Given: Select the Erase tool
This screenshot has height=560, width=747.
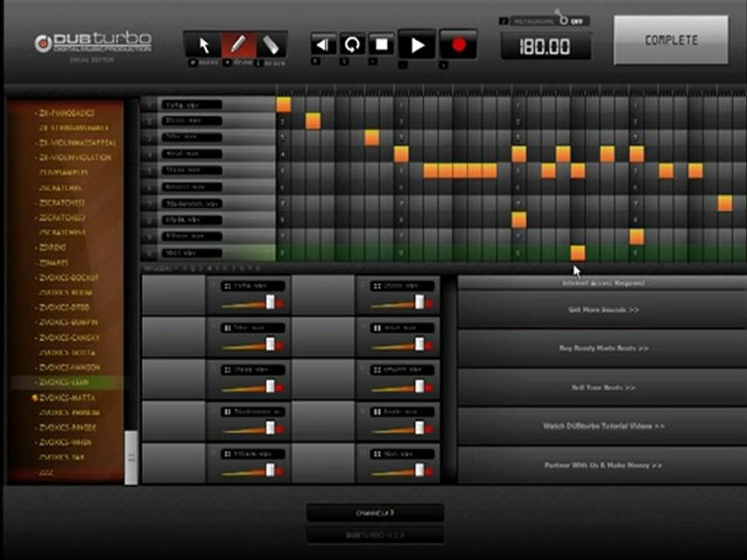Looking at the screenshot, I should tap(271, 46).
